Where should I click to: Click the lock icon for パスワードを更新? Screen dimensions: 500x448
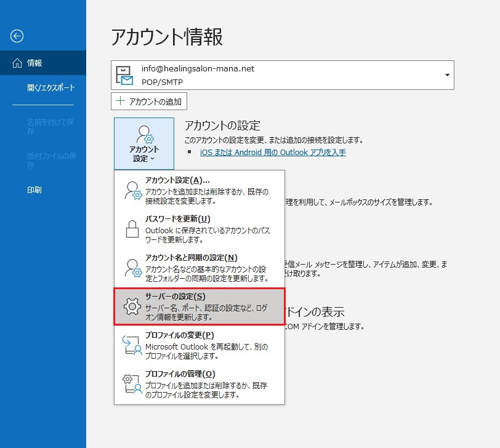132,228
